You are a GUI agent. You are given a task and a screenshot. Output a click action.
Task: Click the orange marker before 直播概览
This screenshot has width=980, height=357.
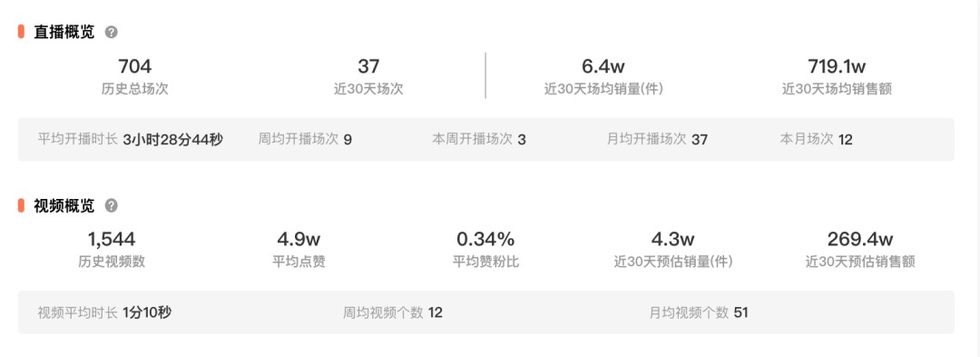[21, 32]
